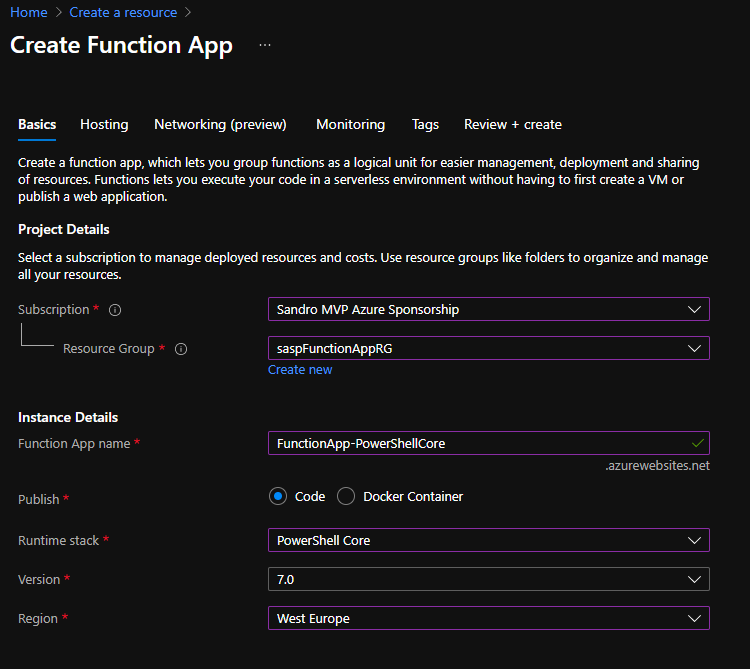The image size is (750, 669).
Task: Switch to the Tags tab
Action: (x=425, y=124)
